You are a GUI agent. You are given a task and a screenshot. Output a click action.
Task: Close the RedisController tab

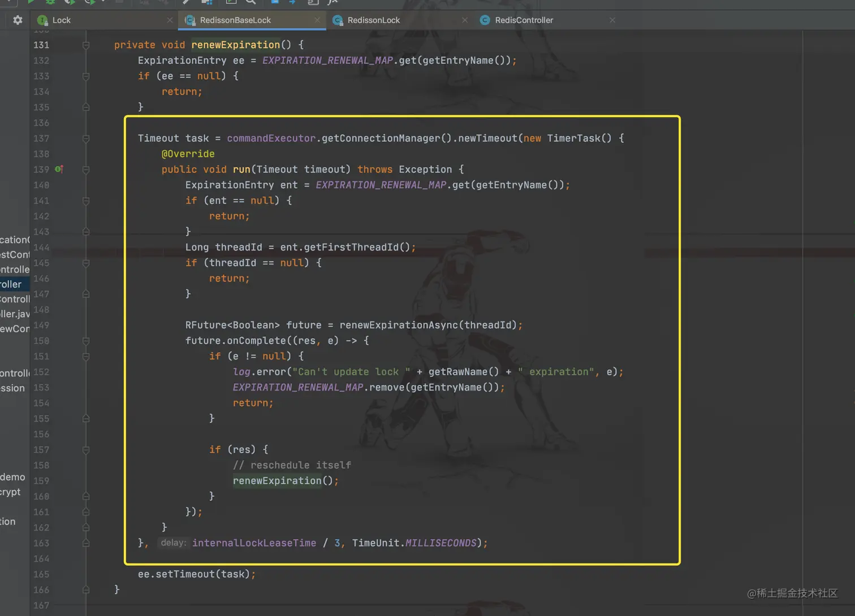click(x=612, y=20)
